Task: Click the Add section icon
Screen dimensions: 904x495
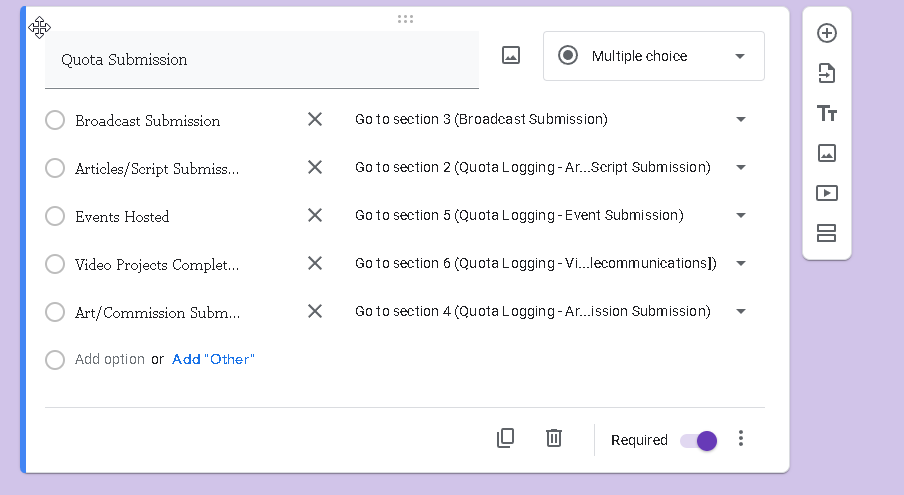Action: (827, 233)
